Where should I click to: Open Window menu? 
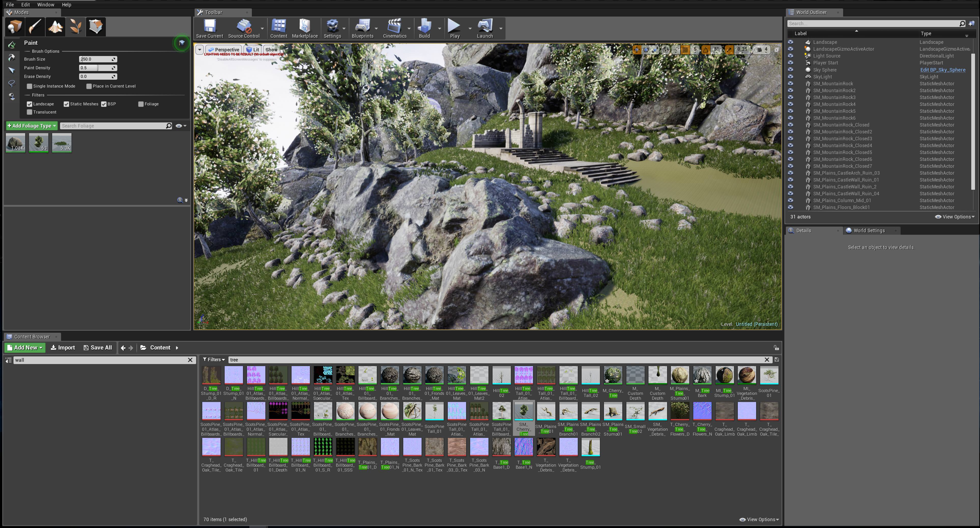(x=46, y=5)
